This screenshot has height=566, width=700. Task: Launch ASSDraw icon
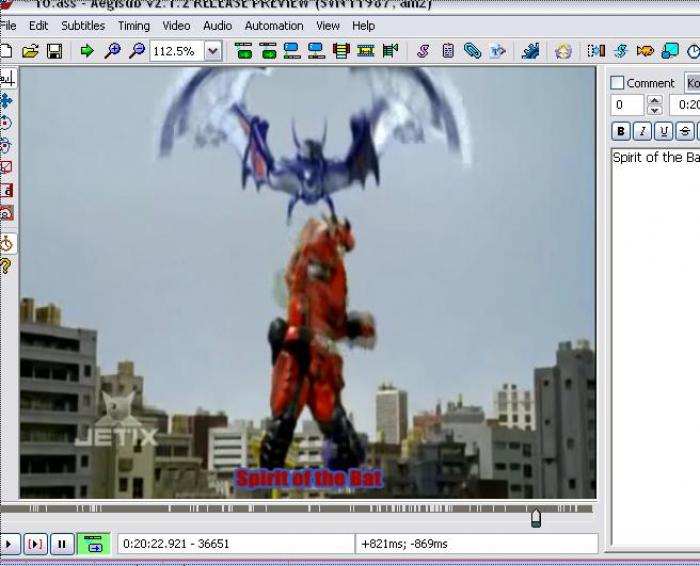tap(563, 51)
